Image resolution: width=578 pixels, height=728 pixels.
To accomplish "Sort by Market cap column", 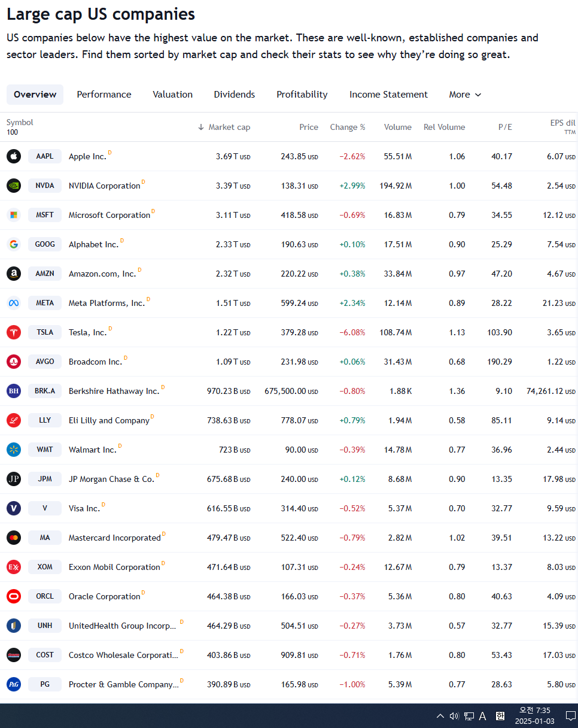I will coord(224,127).
